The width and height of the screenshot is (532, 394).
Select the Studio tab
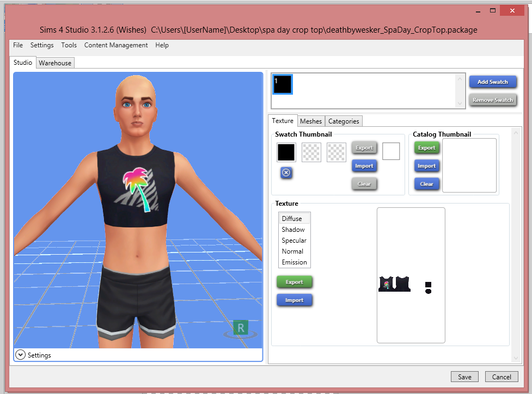(x=23, y=63)
